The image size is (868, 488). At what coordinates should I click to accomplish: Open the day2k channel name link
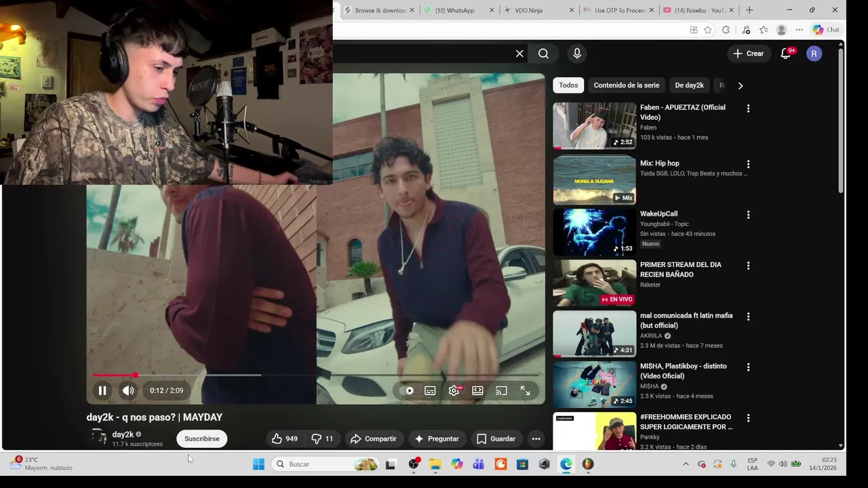point(123,434)
